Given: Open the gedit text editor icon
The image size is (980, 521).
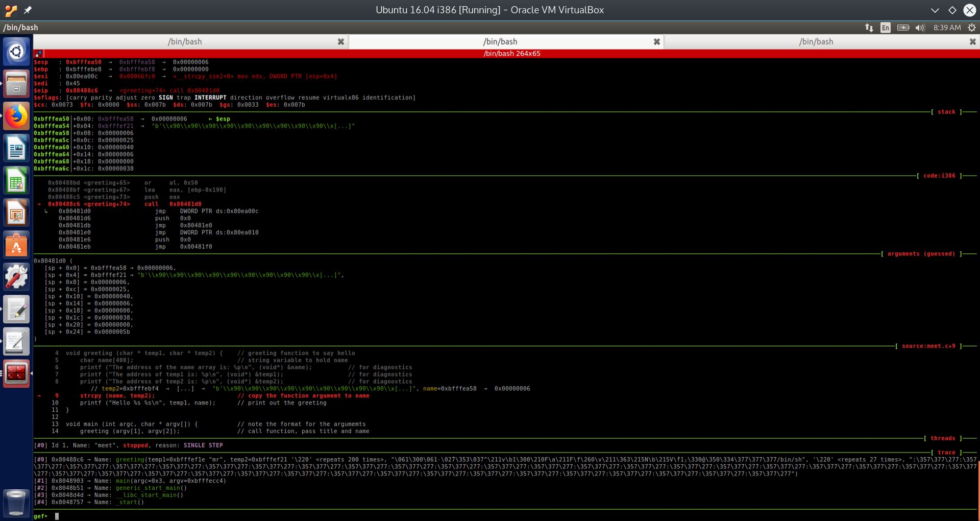Looking at the screenshot, I should (17, 309).
